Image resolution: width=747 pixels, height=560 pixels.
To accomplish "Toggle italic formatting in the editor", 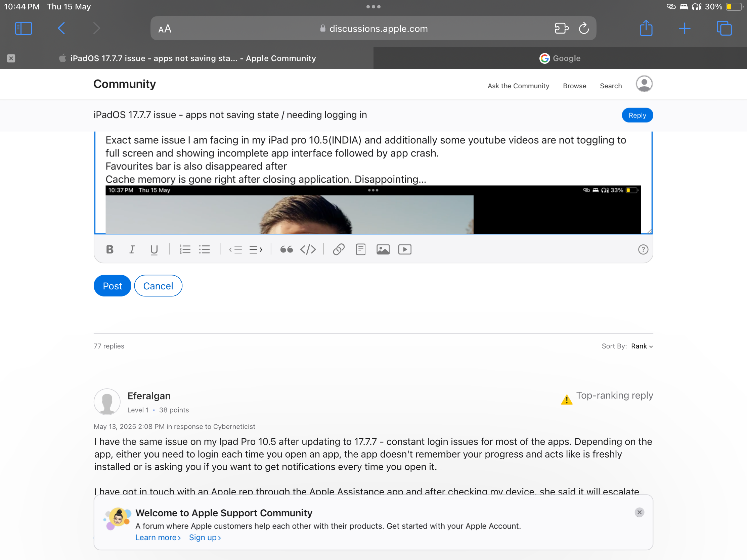I will coord(132,249).
